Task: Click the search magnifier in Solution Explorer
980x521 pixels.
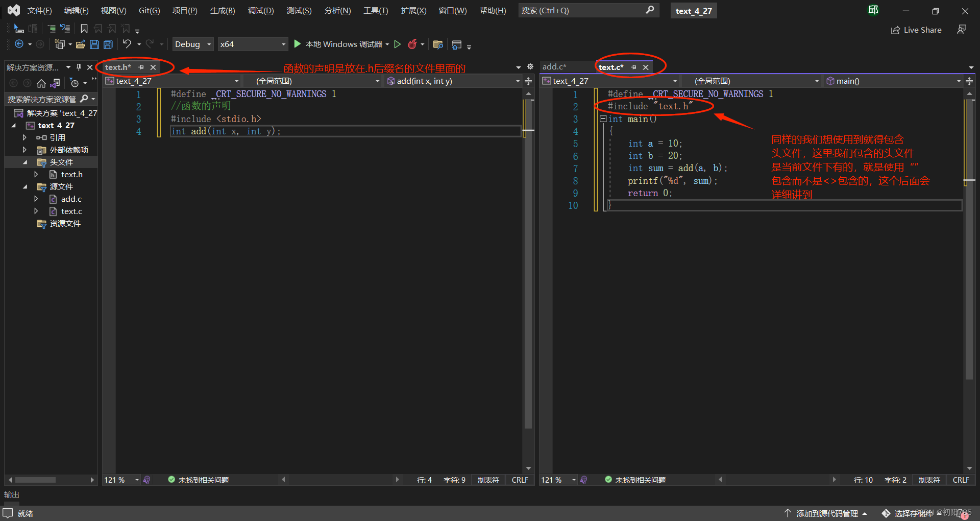Action: coord(84,99)
